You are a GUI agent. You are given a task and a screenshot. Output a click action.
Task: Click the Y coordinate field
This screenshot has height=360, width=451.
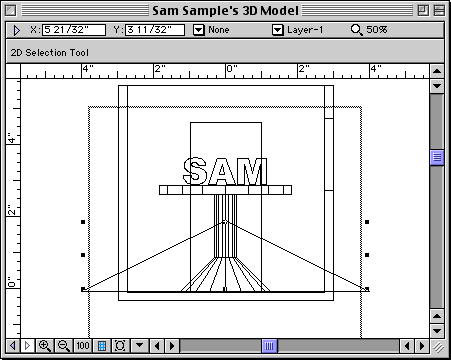(x=155, y=30)
